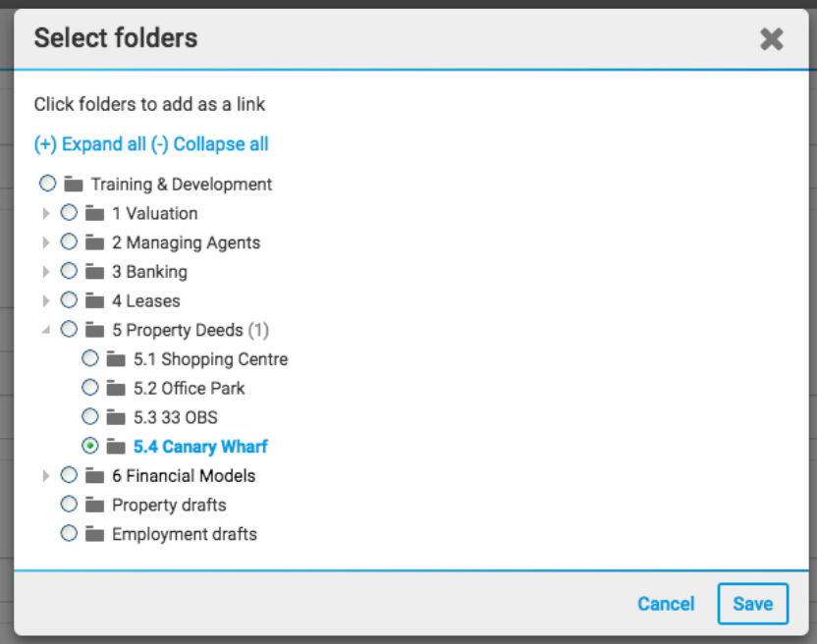Click the 3 Banking folder icon
817x644 pixels.
pyautogui.click(x=95, y=272)
